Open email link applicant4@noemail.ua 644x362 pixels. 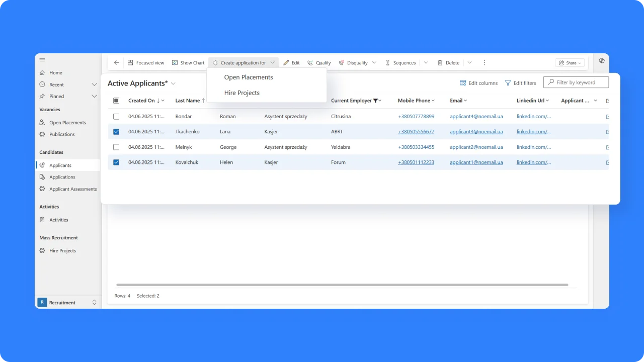coord(476,116)
